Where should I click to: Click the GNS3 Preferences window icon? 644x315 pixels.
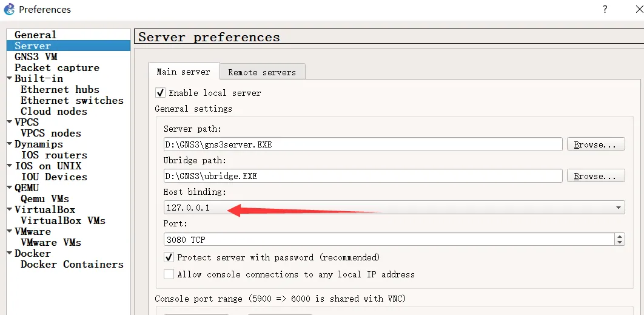9,9
